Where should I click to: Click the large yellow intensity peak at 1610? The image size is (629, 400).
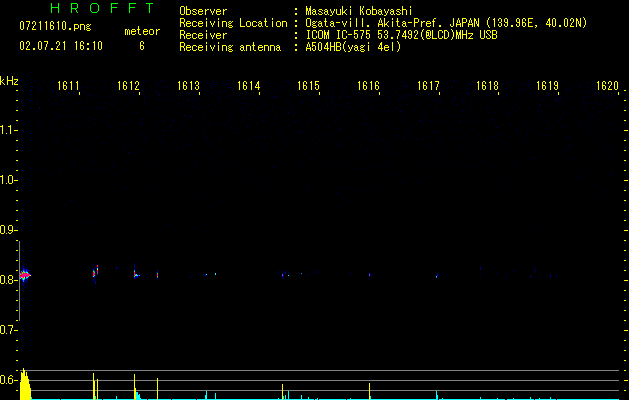25,384
